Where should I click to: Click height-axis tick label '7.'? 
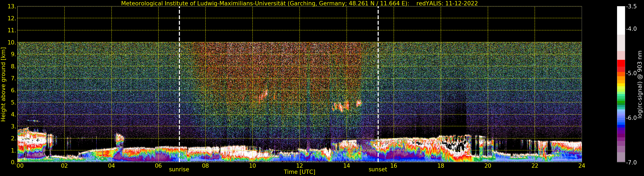[x=13, y=78]
